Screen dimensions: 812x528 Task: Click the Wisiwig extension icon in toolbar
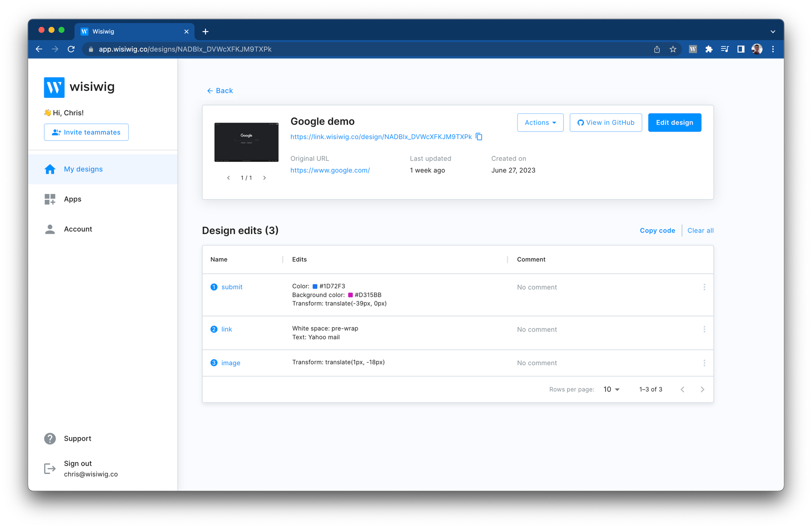(x=693, y=49)
